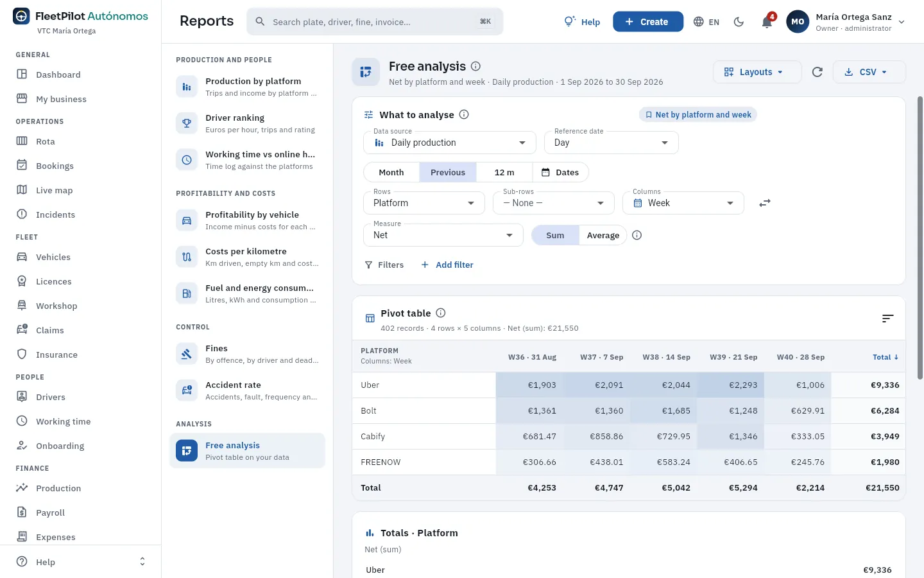Viewport: 924px width, 578px height.
Task: Open Profitability by vehicle report
Action: (x=247, y=220)
